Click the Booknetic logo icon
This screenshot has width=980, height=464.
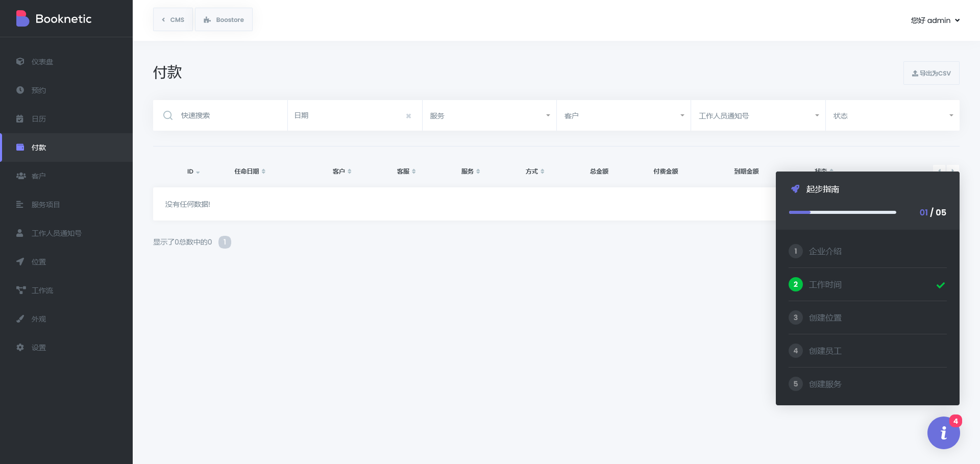[x=22, y=19]
